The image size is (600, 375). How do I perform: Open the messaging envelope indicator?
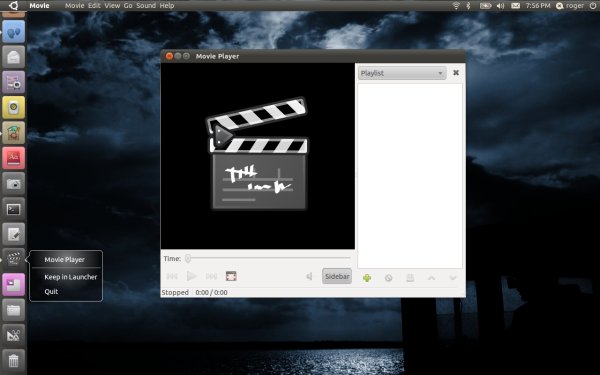point(515,6)
